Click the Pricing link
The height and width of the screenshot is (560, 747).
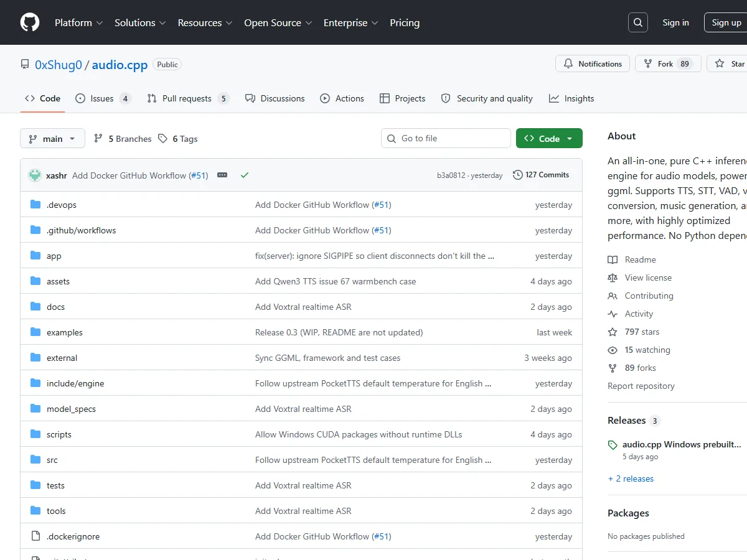point(405,22)
